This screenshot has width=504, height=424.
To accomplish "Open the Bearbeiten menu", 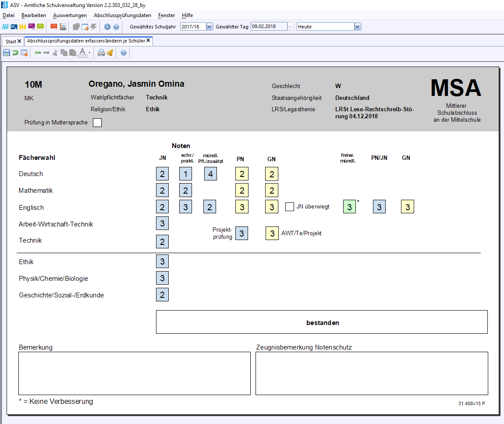I will click(33, 15).
